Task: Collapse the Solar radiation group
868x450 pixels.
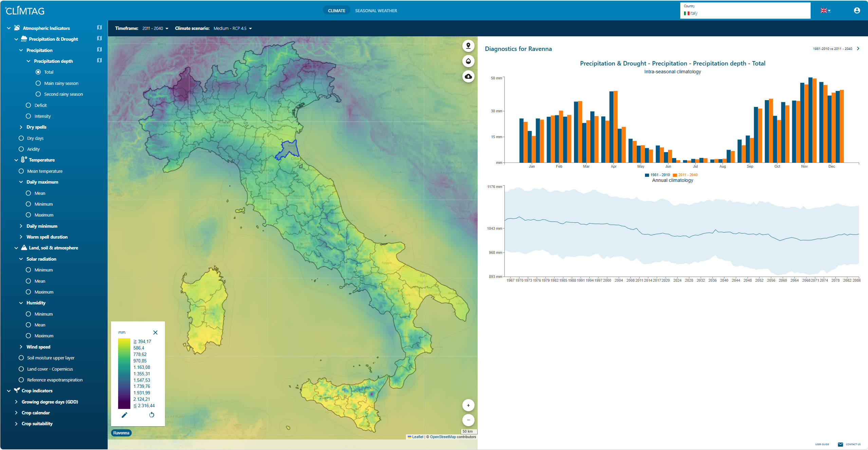Action: pyautogui.click(x=21, y=259)
